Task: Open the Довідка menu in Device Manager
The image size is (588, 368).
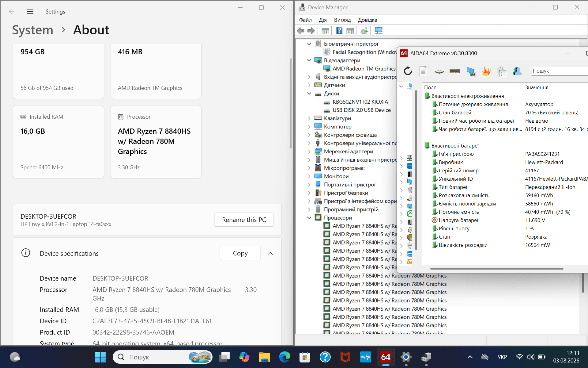Action: point(367,20)
